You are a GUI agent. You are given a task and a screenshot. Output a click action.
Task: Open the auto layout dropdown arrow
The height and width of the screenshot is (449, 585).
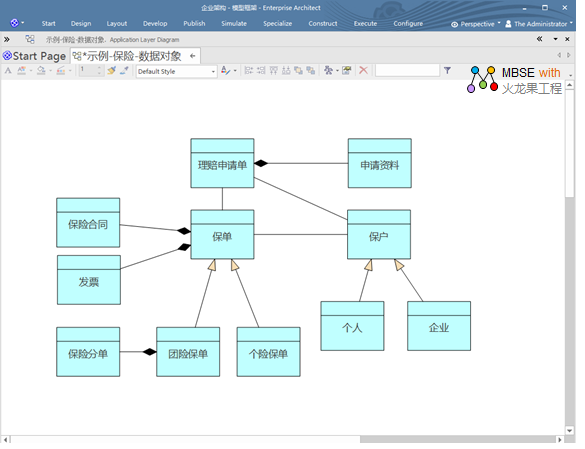[337, 71]
